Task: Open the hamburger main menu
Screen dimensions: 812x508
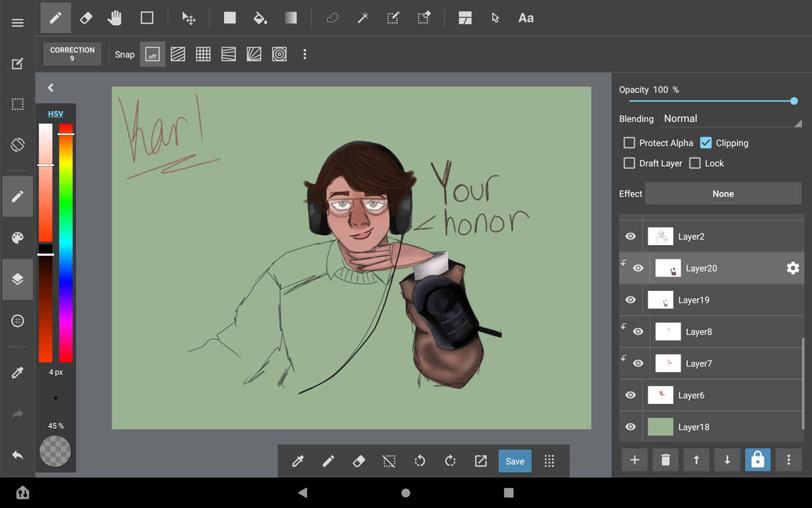Action: pos(18,23)
